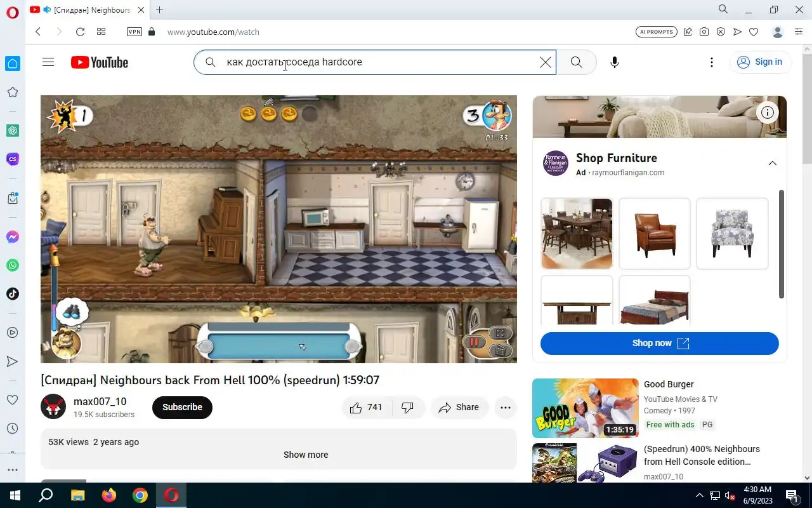
Task: Open Messenger in sidebar
Action: 12,237
